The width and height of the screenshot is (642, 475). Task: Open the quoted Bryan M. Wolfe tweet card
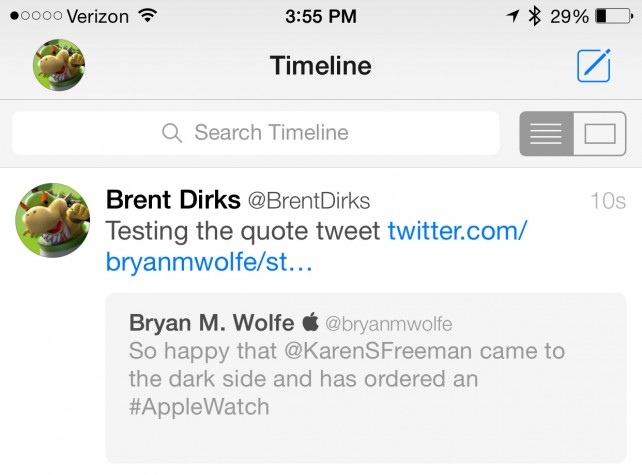pyautogui.click(x=366, y=378)
